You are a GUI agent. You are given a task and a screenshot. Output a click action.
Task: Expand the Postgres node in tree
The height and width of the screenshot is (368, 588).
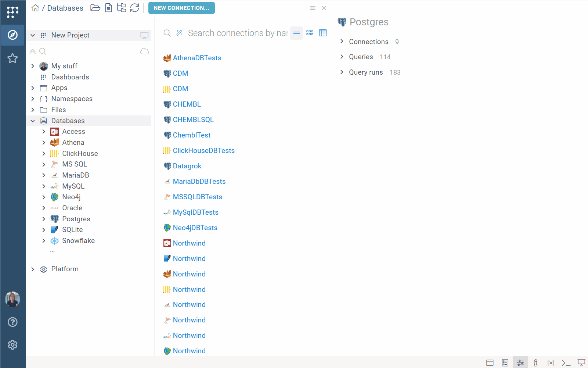point(44,219)
